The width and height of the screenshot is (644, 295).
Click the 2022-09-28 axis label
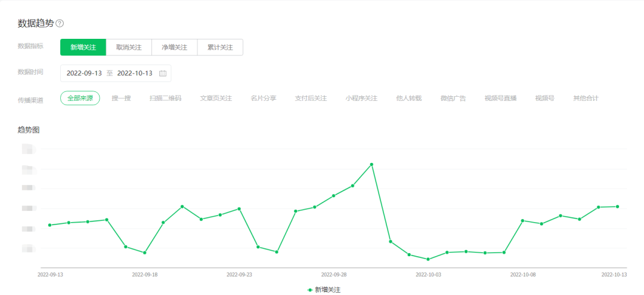coord(333,275)
